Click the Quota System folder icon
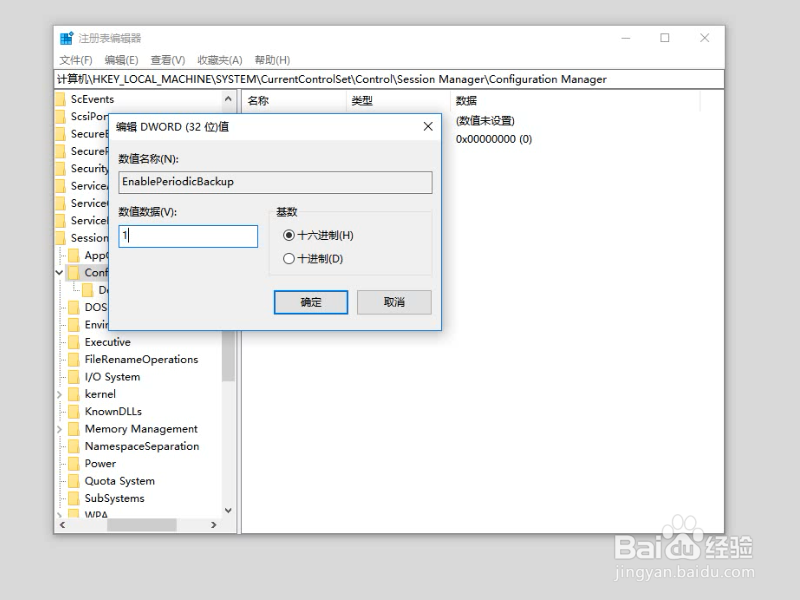Screen dimensions: 800x600 click(x=76, y=481)
